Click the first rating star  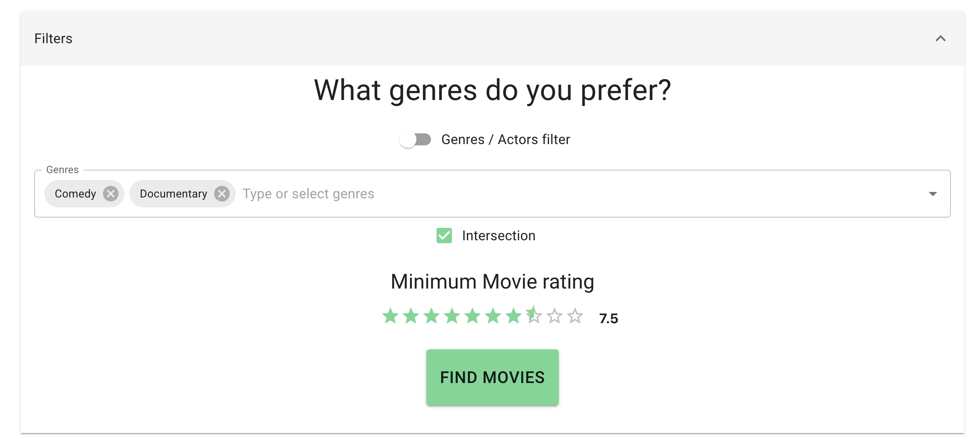[390, 316]
